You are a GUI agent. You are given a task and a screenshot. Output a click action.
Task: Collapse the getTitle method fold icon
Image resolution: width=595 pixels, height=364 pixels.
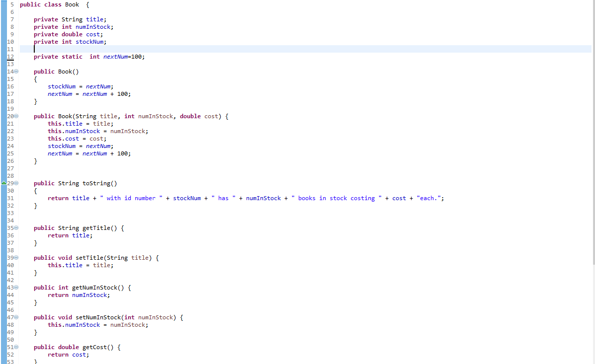tap(16, 228)
